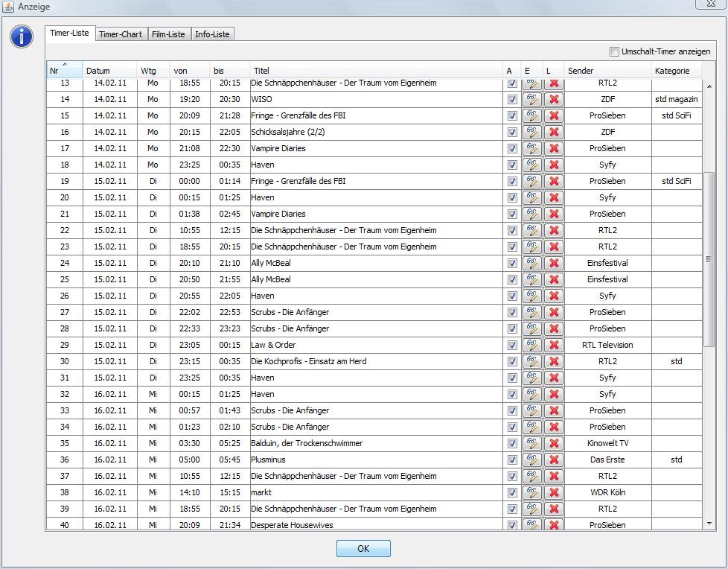Open the Info-Liste tab
The image size is (728, 569).
212,34
